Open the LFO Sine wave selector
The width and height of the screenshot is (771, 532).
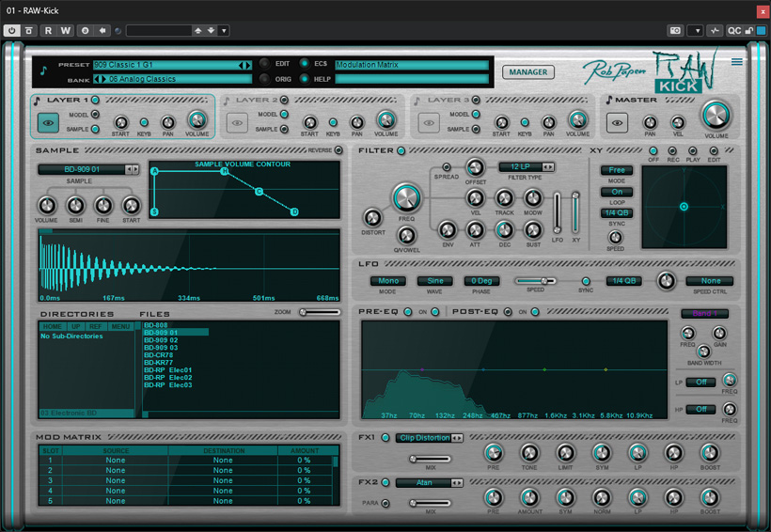[434, 281]
